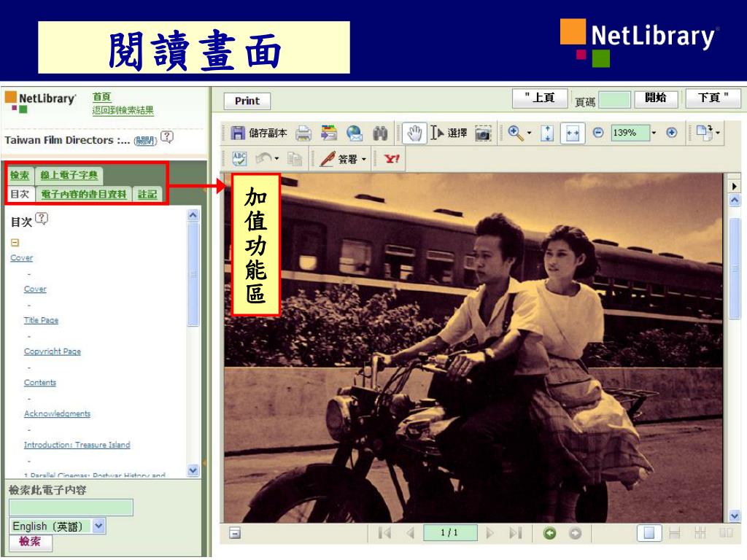Open the 簽署 sign dropdown arrow
This screenshot has height=560, width=747.
click(x=363, y=159)
